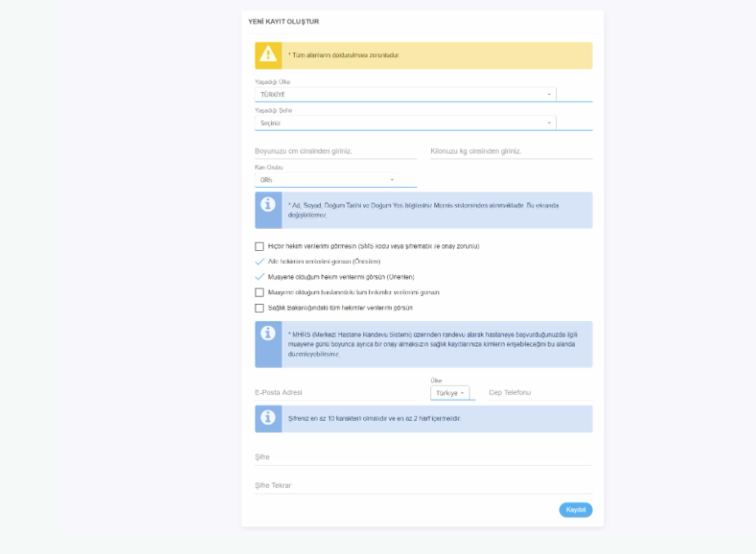Click into the 'Şifre' password field
This screenshot has height=554, width=756.
pos(423,457)
